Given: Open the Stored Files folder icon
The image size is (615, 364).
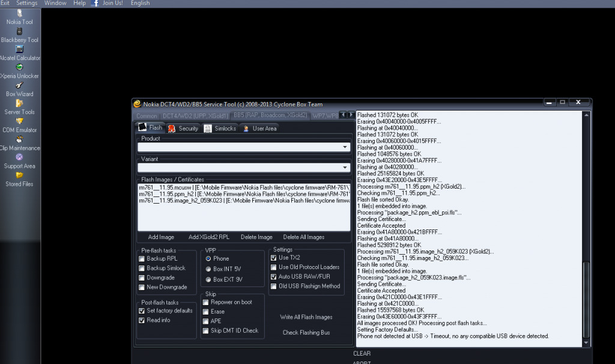Looking at the screenshot, I should [x=20, y=175].
